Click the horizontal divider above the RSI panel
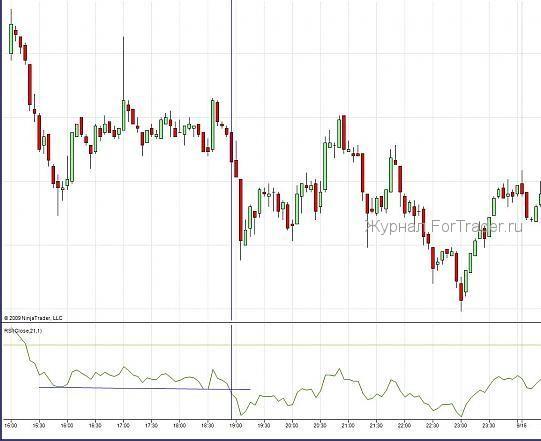 click(270, 323)
